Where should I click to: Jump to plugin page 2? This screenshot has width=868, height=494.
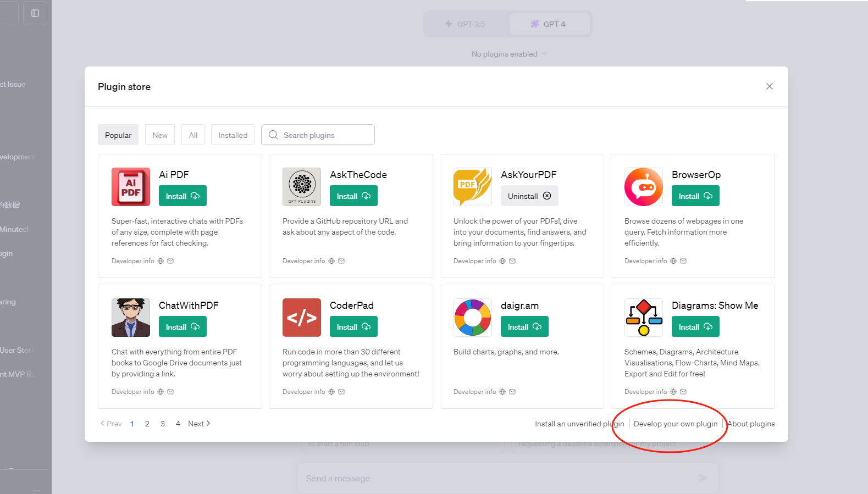(x=147, y=424)
